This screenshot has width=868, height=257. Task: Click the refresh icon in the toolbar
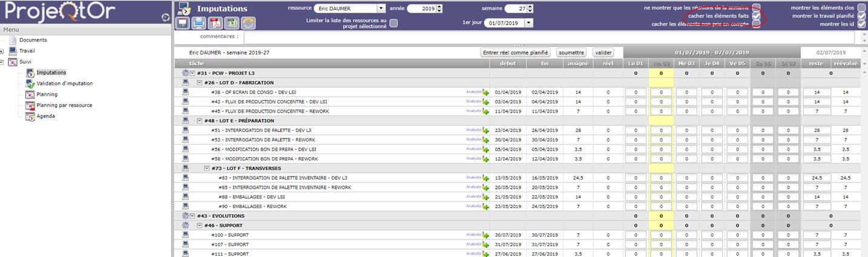coord(248,24)
